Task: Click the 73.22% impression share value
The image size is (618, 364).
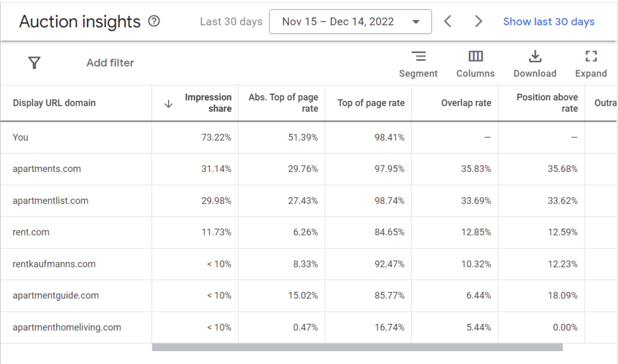Action: 216,137
